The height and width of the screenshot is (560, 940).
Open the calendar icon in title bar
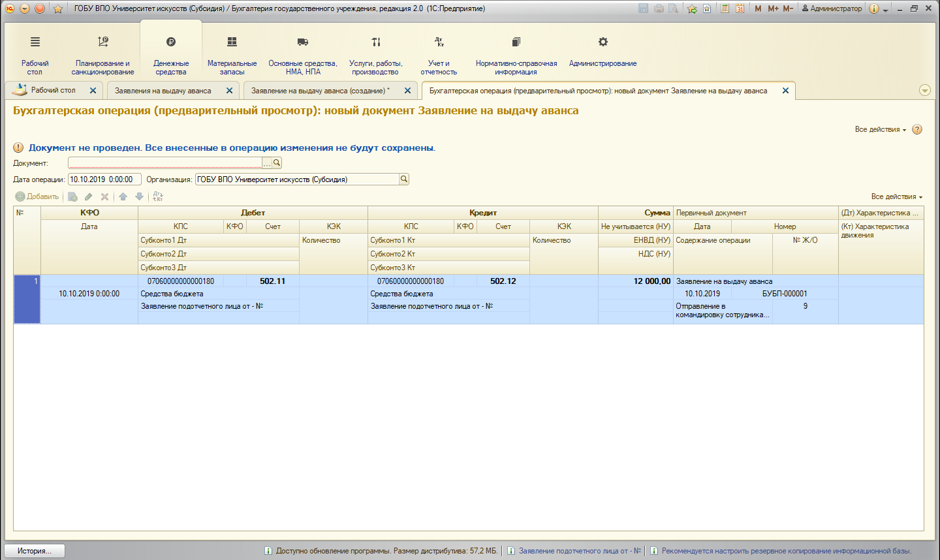(x=740, y=8)
